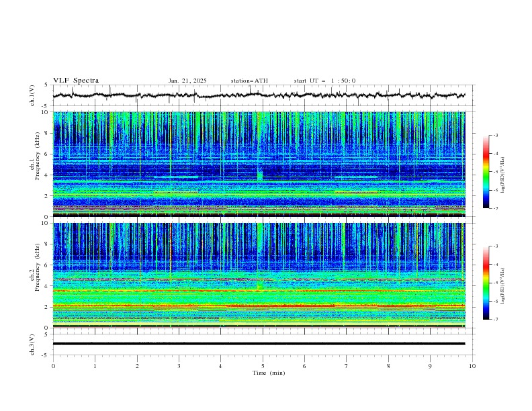
Task: Click the vertical noise burst near minute 5 in ch.1 spectrogram
Action: click(x=259, y=146)
